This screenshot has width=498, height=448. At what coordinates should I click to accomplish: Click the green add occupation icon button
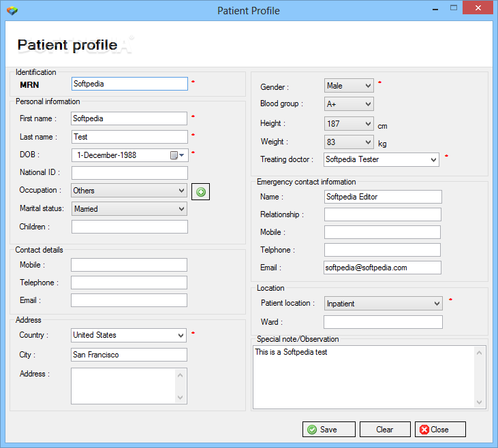point(200,192)
